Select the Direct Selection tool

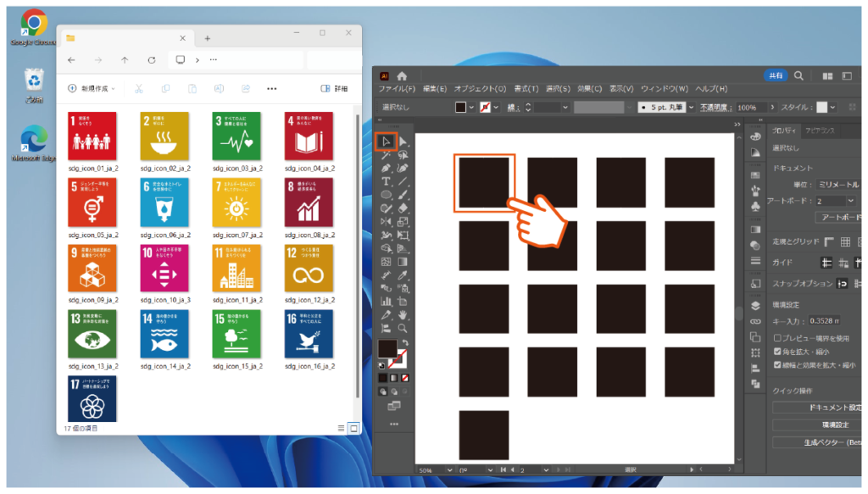tap(403, 142)
